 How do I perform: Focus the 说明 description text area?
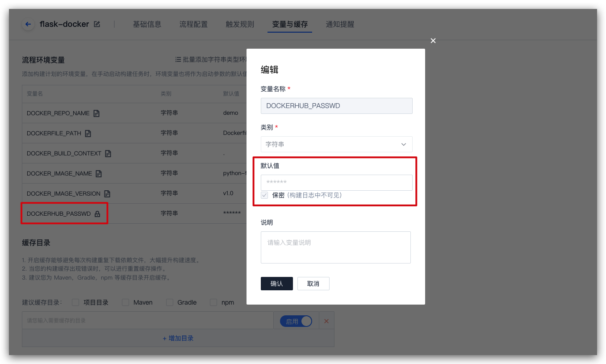[336, 247]
